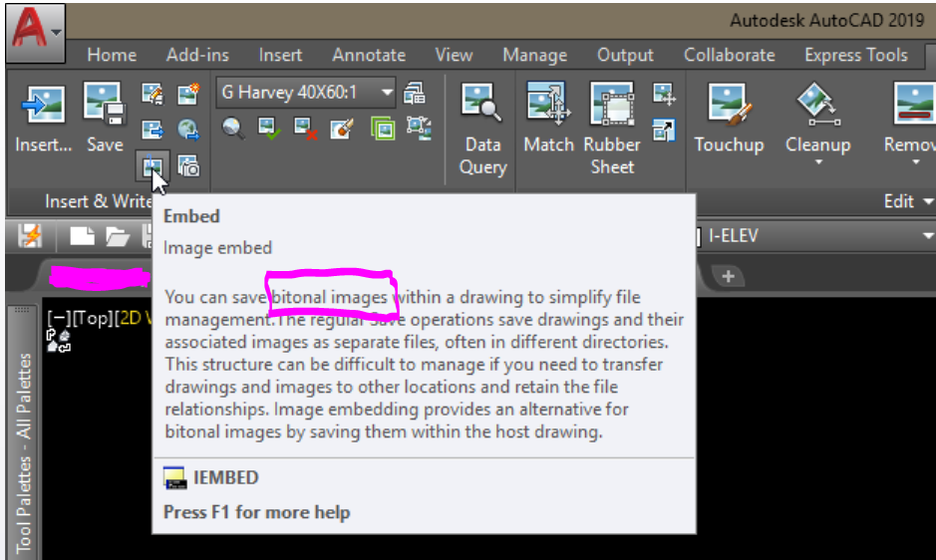Open the Data Query tool

click(x=482, y=130)
